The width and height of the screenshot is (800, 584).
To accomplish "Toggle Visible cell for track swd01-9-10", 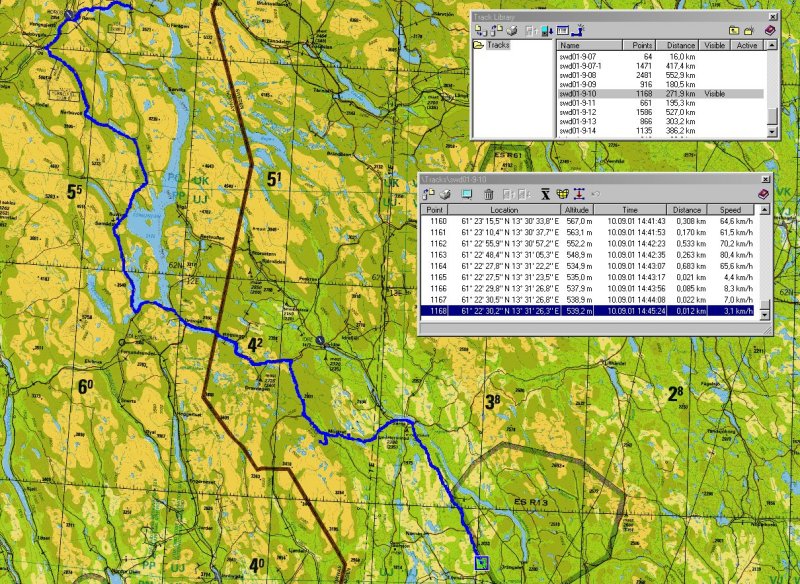I will [715, 93].
